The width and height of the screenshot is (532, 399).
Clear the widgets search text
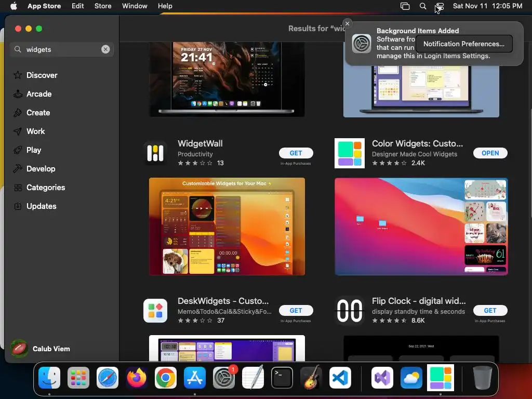point(105,49)
